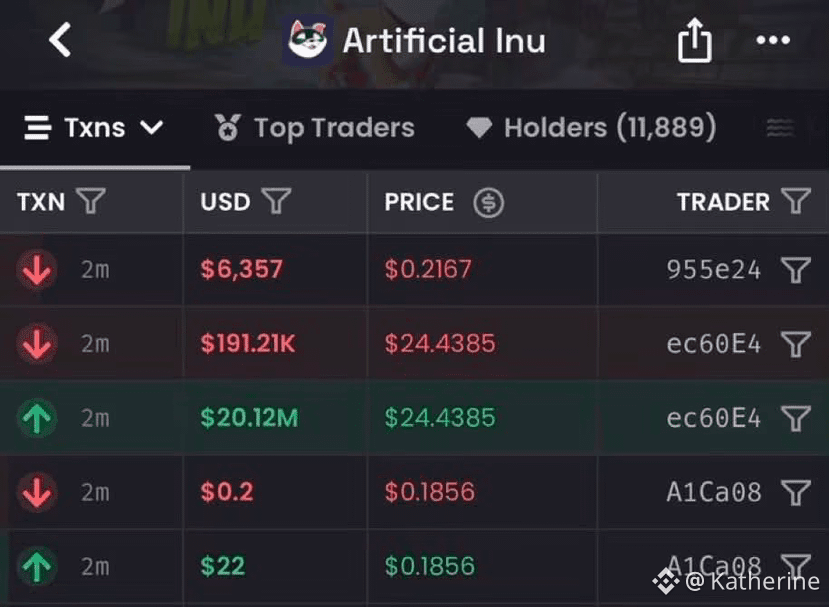Open the $20.12M buy transaction row
The height and width of the screenshot is (607, 829).
(x=414, y=418)
